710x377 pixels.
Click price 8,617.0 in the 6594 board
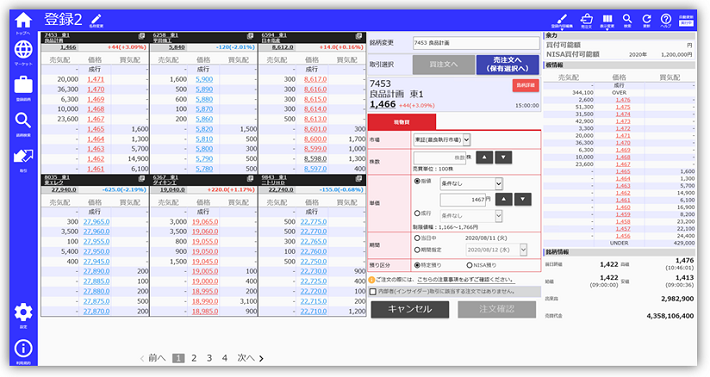click(x=315, y=79)
